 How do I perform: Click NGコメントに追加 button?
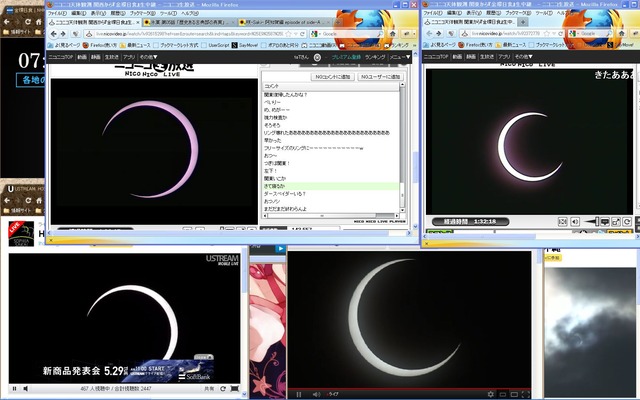click(333, 77)
